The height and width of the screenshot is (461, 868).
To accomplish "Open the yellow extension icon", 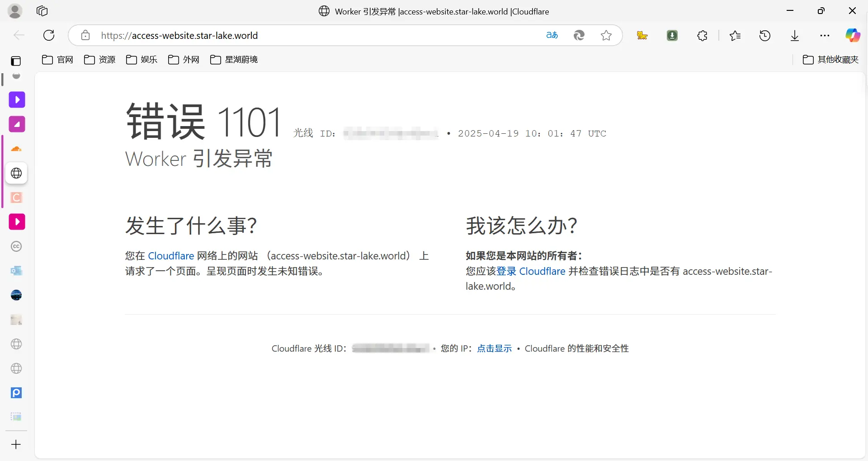I will point(642,35).
